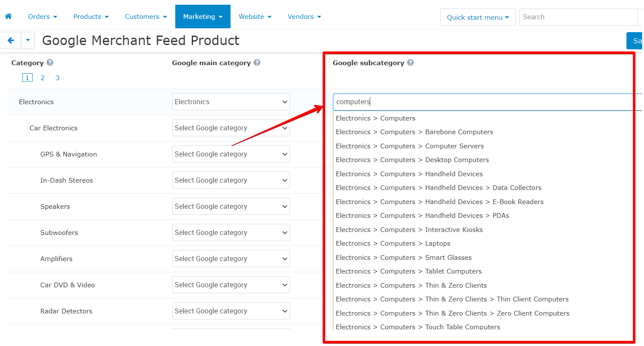Image resolution: width=644 pixels, height=346 pixels.
Task: Click the Subwoofers category label
Action: [x=59, y=233]
